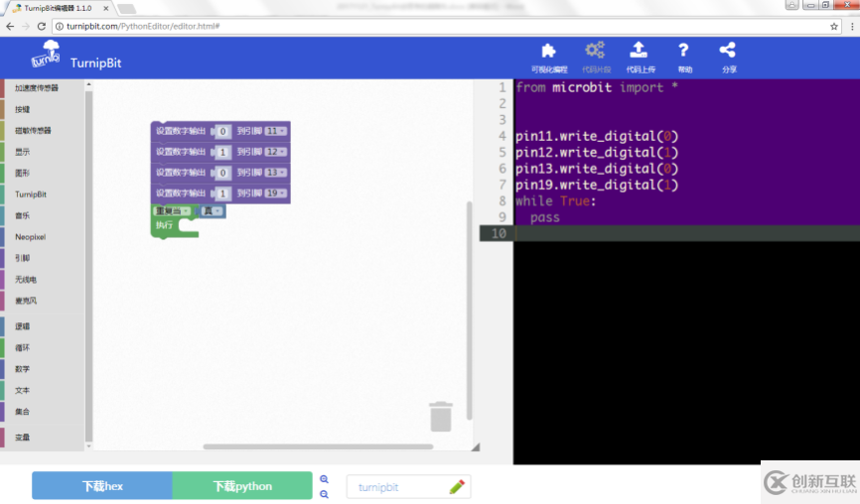Click the pencil icon in the filename field
The width and height of the screenshot is (860, 504).
click(x=457, y=486)
